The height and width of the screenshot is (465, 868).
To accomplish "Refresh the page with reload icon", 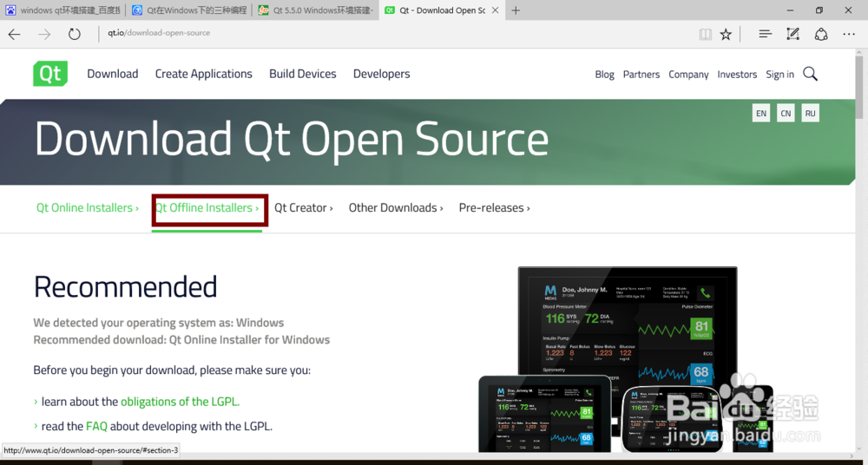I will pyautogui.click(x=74, y=35).
